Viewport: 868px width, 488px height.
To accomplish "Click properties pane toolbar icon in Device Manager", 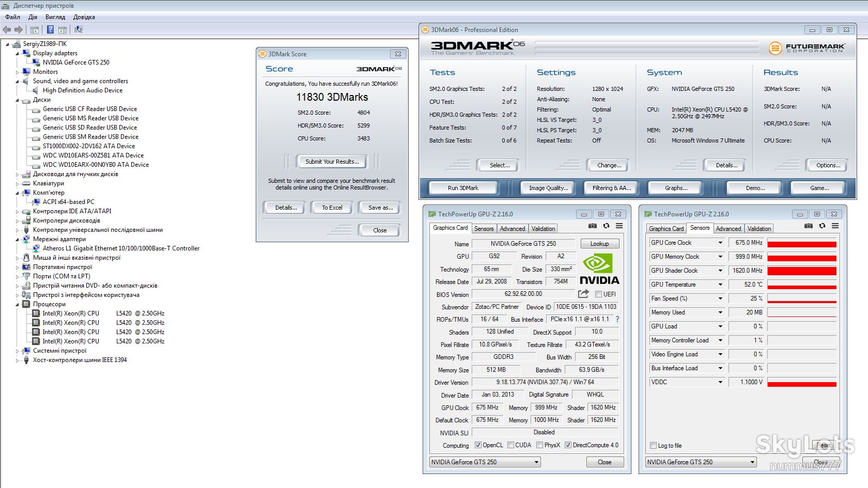I will pyautogui.click(x=63, y=30).
